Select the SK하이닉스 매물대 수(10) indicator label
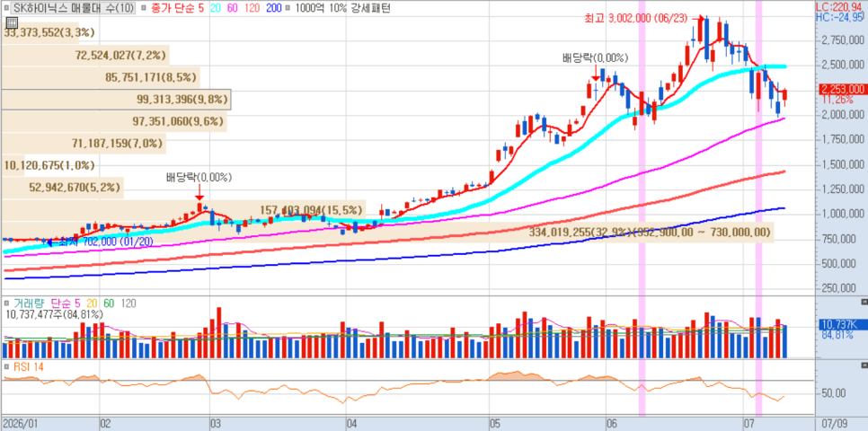 click(x=73, y=9)
